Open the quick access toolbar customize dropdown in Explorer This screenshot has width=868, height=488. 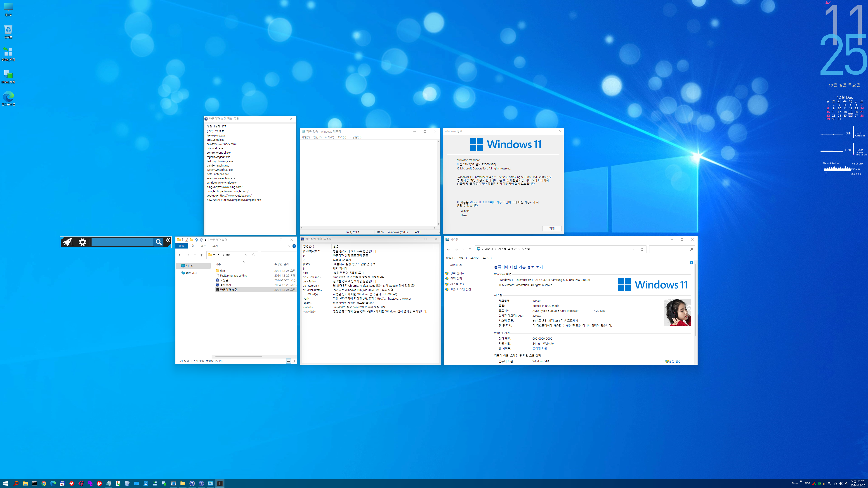coord(205,240)
